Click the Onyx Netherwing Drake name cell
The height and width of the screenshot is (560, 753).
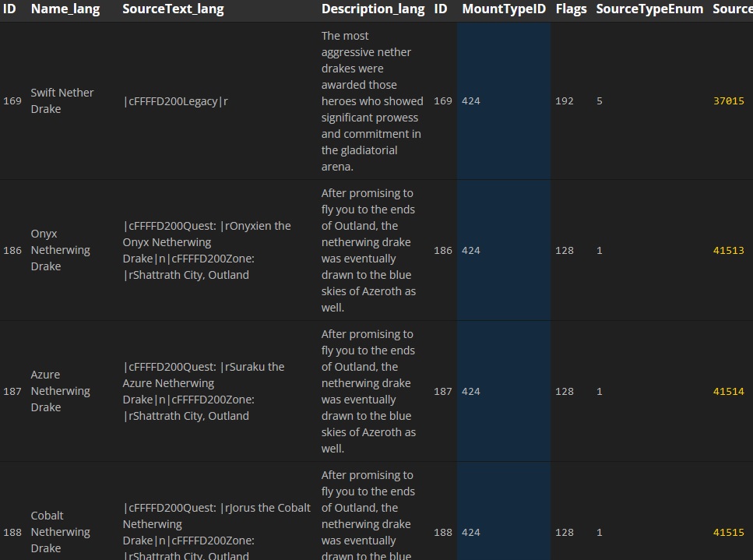click(x=60, y=250)
